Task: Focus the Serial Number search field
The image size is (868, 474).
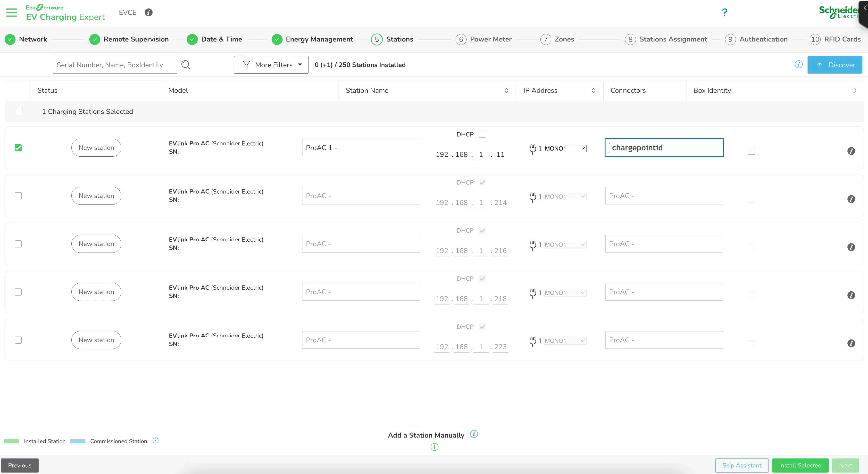Action: 115,65
